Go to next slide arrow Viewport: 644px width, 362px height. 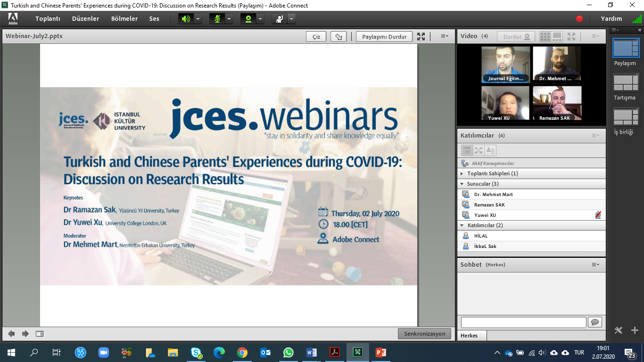(25, 334)
